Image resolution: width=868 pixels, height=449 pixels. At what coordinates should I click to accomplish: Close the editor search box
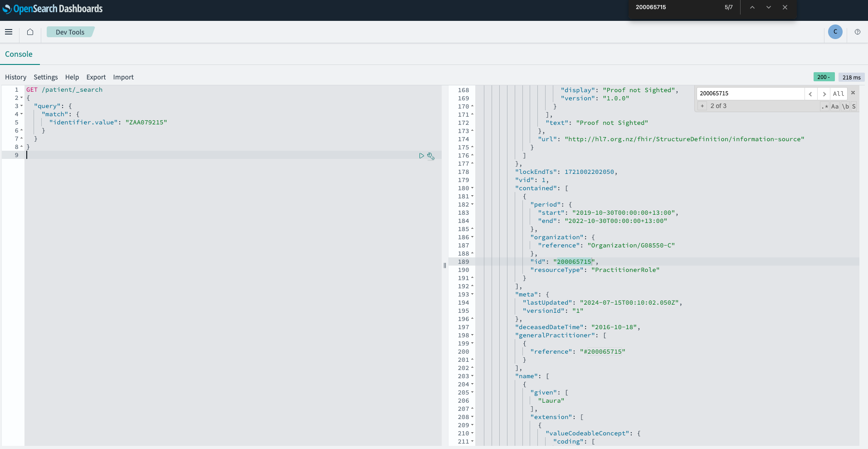coord(853,93)
